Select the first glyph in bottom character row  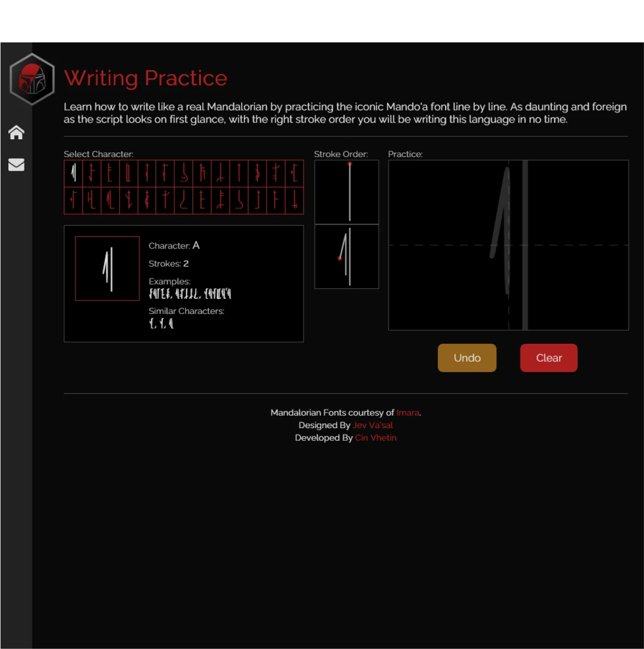tap(73, 200)
